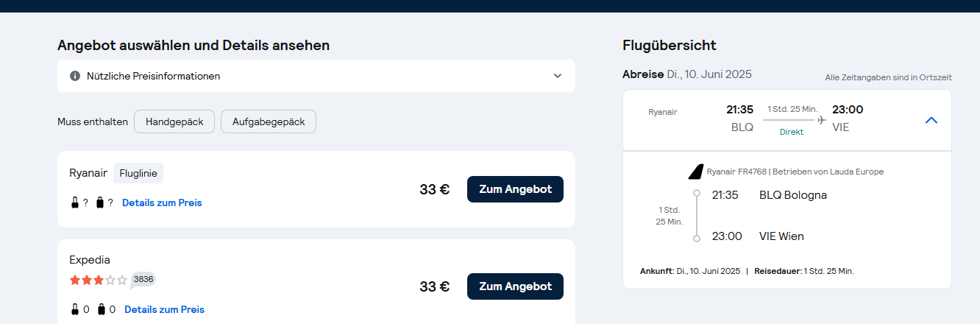Click the checked baggage icon in Expedia offer
The height and width of the screenshot is (324, 980).
pyautogui.click(x=102, y=309)
